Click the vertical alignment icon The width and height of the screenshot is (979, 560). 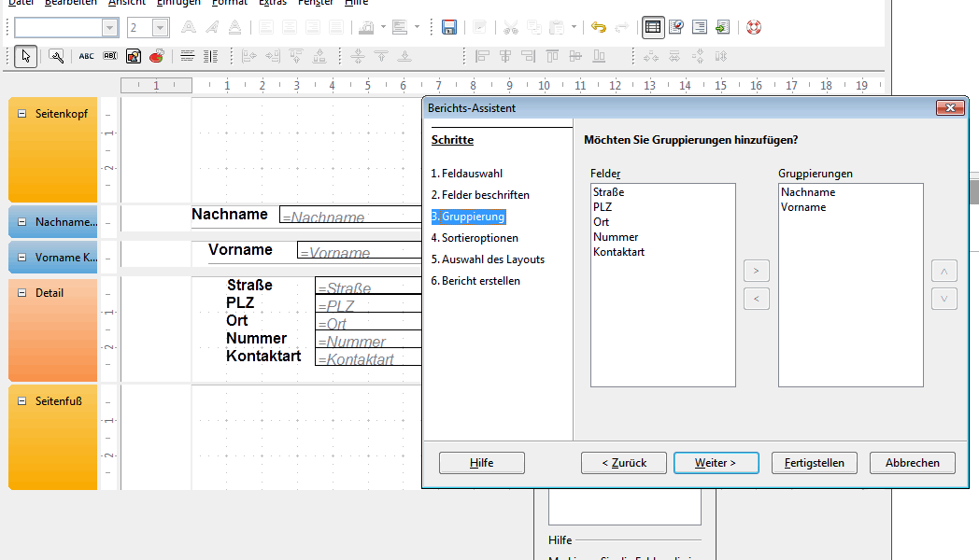pos(400,27)
